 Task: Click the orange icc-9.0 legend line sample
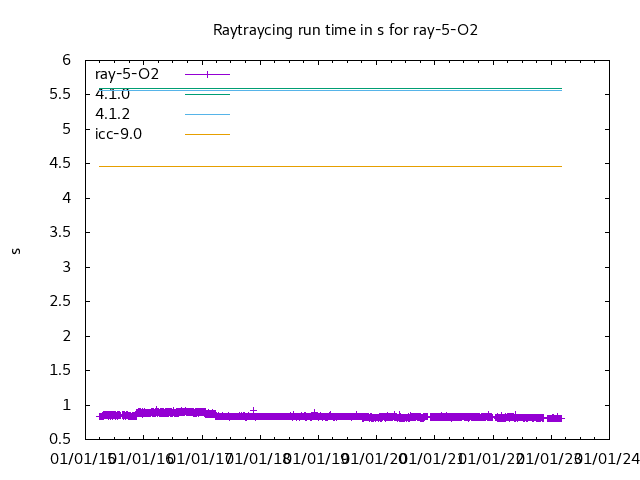(207, 134)
